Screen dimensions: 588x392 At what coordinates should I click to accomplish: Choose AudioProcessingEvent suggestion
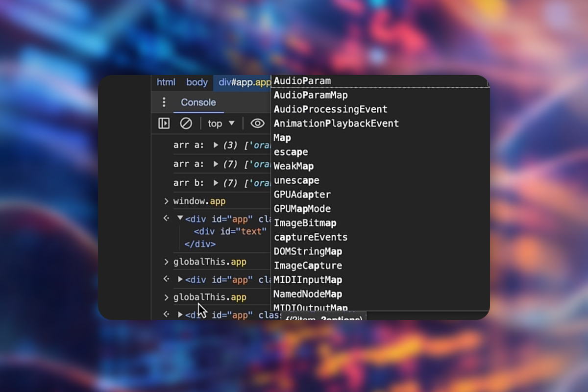(x=380, y=109)
